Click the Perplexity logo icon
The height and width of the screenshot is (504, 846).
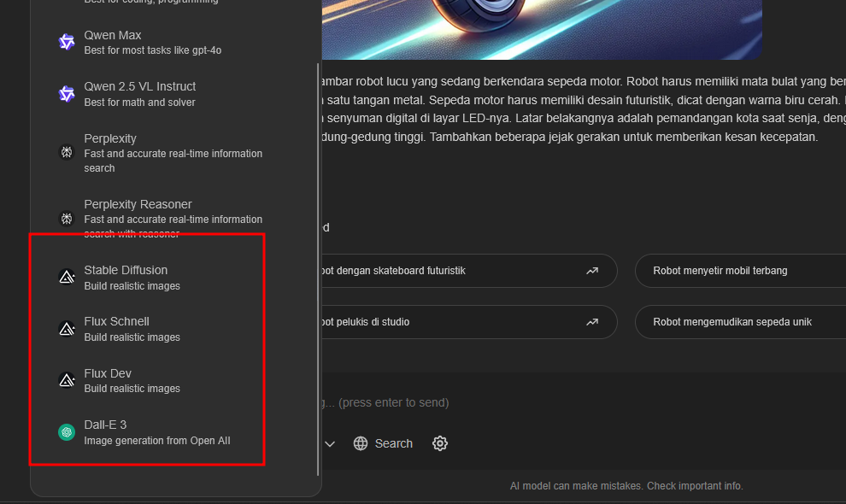click(67, 152)
